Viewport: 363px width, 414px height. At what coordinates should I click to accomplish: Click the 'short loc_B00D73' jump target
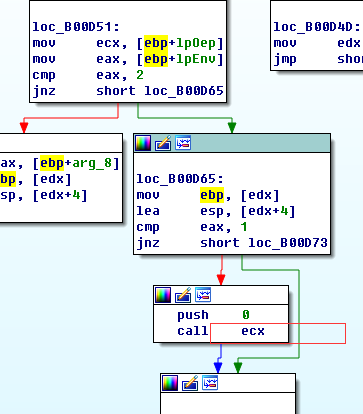264,243
